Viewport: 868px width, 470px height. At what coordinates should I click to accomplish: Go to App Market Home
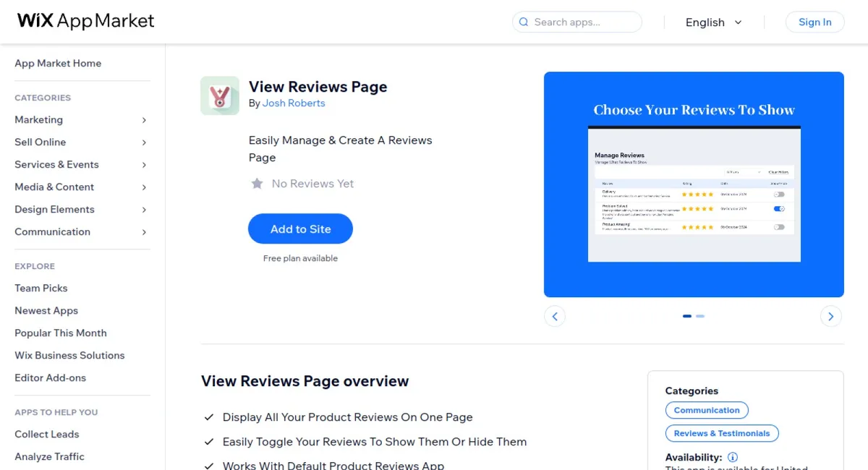click(x=58, y=64)
